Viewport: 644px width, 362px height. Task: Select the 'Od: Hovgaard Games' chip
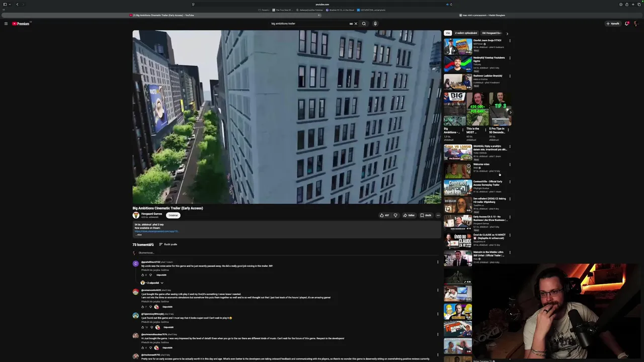point(492,33)
